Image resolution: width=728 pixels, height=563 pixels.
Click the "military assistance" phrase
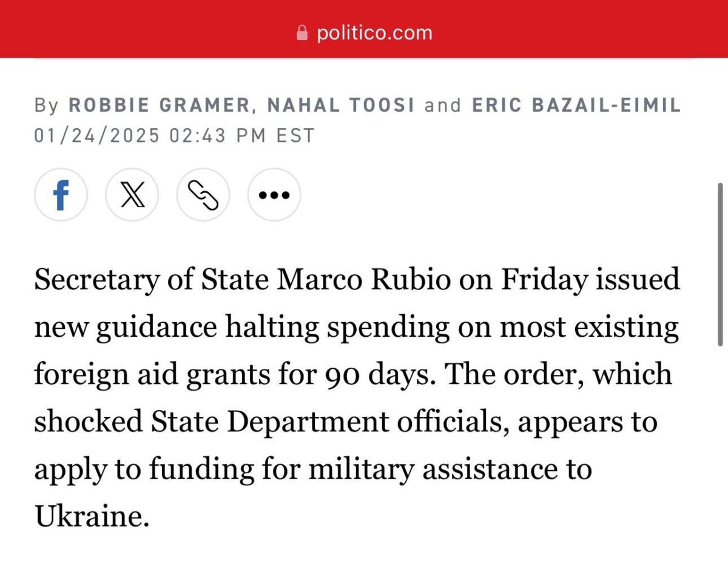(449, 469)
